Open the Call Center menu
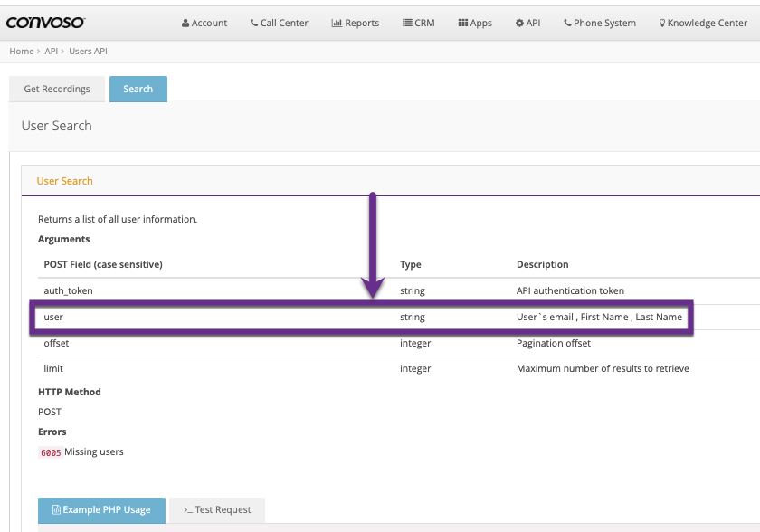This screenshot has width=760, height=532. tap(279, 23)
